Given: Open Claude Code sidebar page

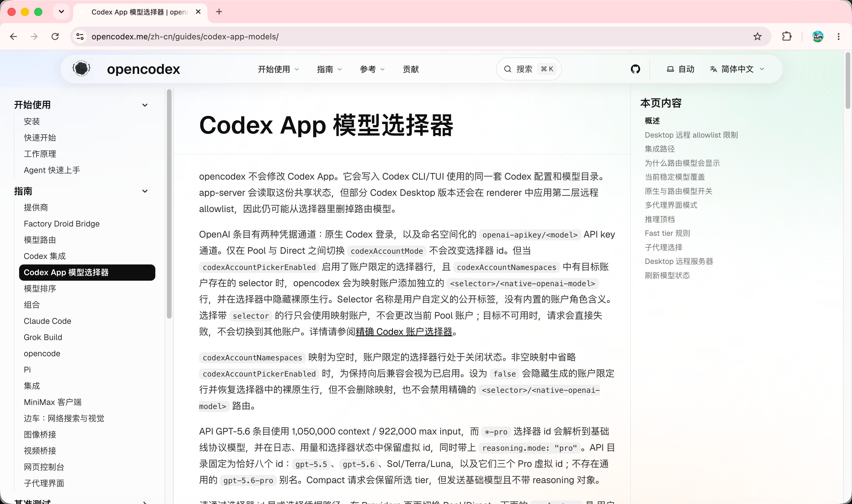Looking at the screenshot, I should [48, 321].
